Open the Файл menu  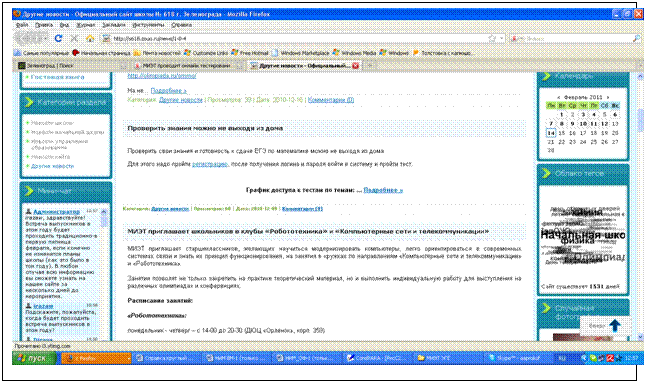(x=21, y=25)
